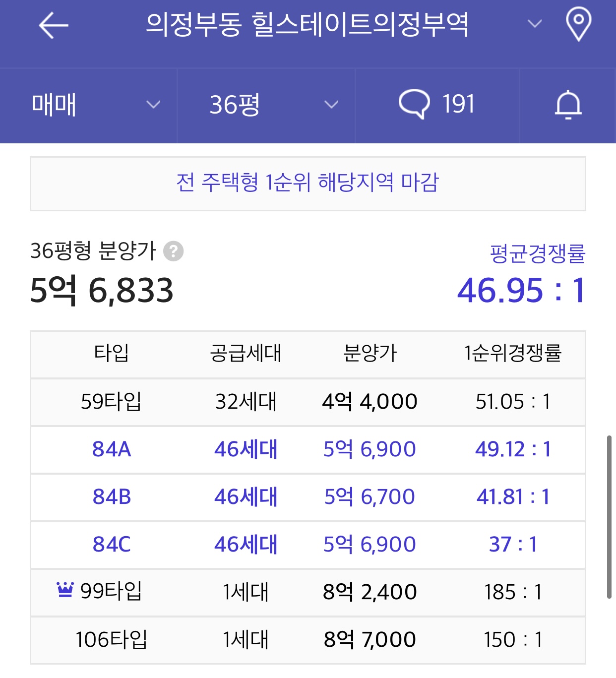The image size is (616, 678).
Task: Tap the 150 : 1 rate cell
Action: tap(513, 639)
